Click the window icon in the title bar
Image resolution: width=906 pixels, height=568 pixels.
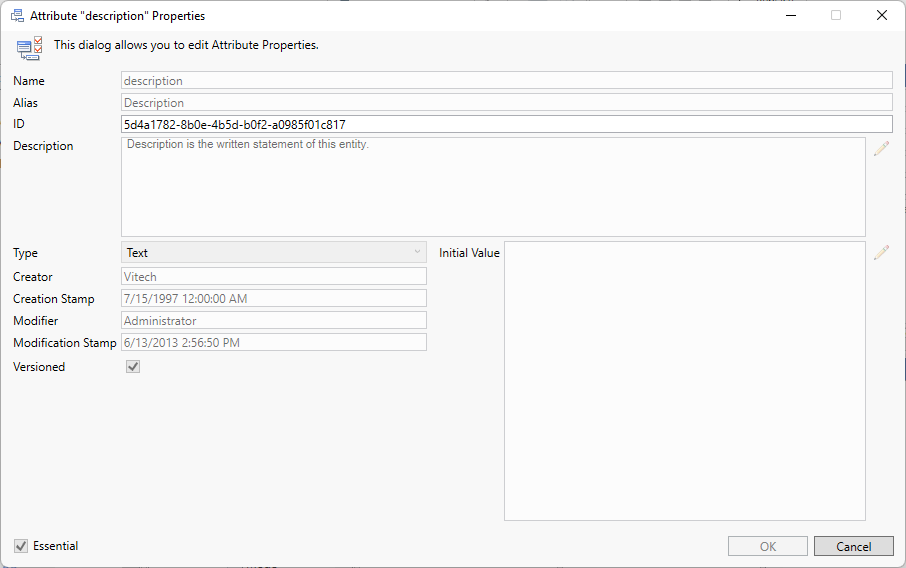tap(17, 16)
